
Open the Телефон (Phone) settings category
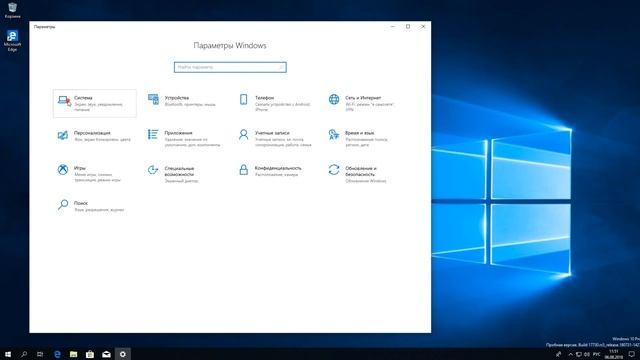tap(276, 103)
